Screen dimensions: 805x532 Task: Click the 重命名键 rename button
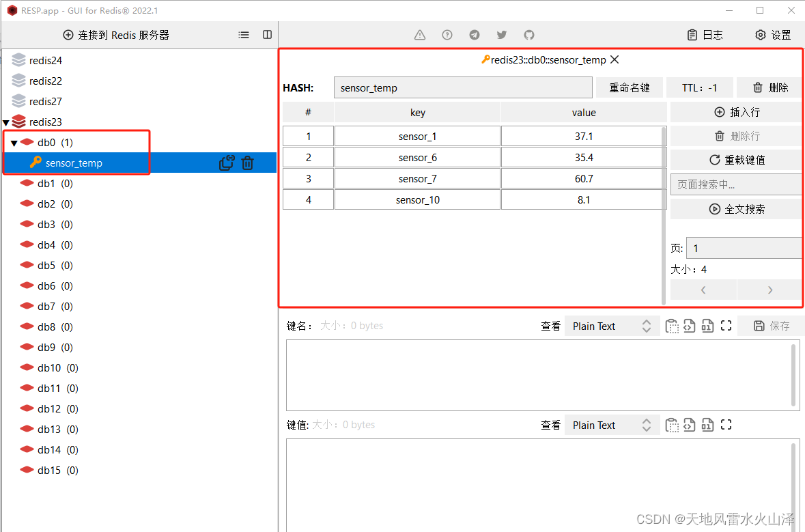(x=629, y=87)
